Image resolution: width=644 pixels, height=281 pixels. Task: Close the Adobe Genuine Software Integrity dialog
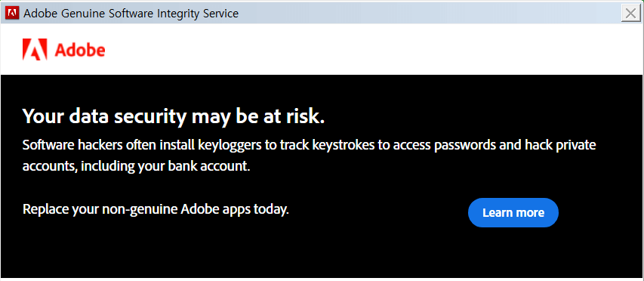[x=630, y=13]
